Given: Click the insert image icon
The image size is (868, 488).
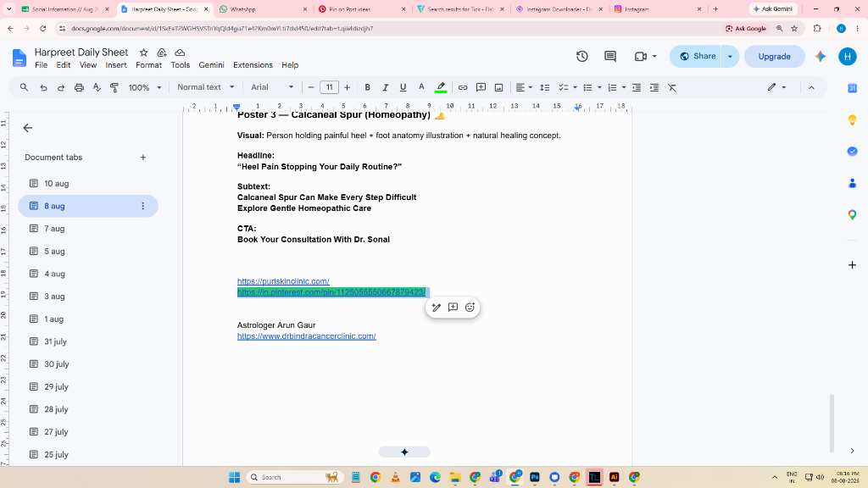Looking at the screenshot, I should coord(498,87).
